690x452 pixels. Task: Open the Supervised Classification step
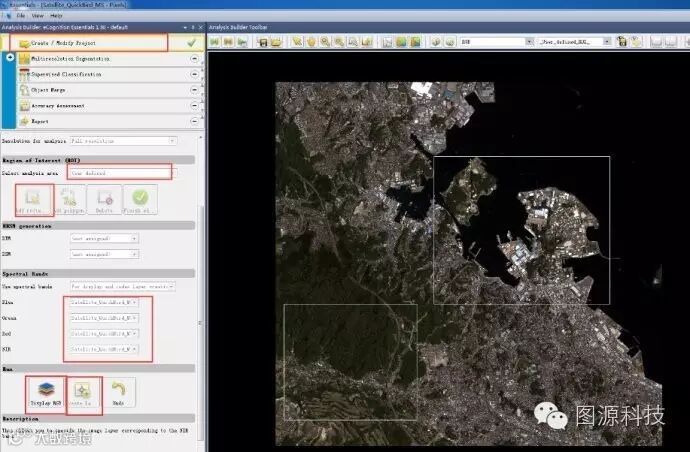pyautogui.click(x=109, y=74)
